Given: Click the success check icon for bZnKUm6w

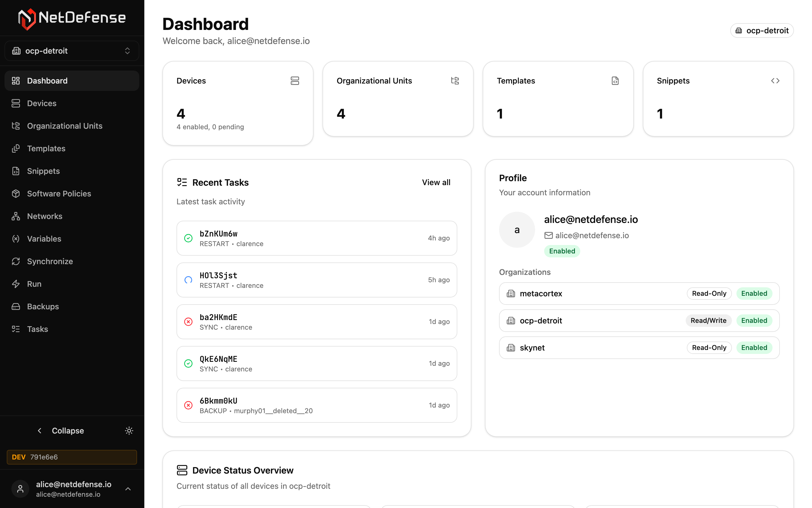Looking at the screenshot, I should coord(188,238).
